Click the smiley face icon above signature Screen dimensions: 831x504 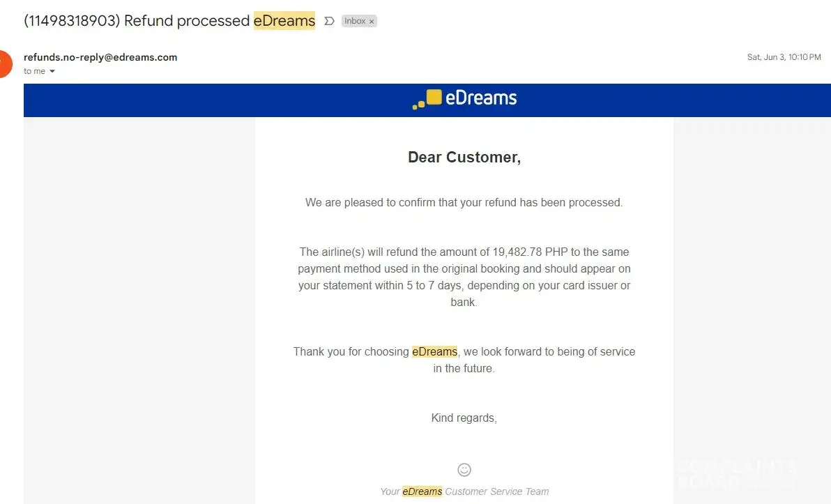[464, 470]
